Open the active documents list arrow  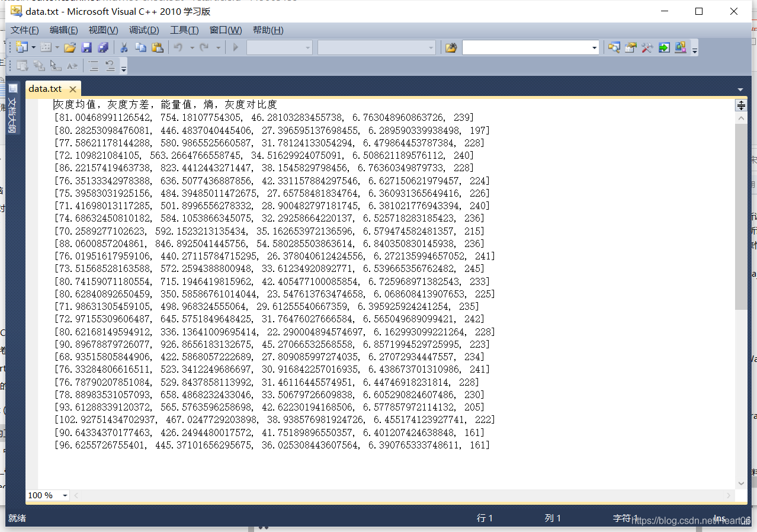click(x=740, y=89)
